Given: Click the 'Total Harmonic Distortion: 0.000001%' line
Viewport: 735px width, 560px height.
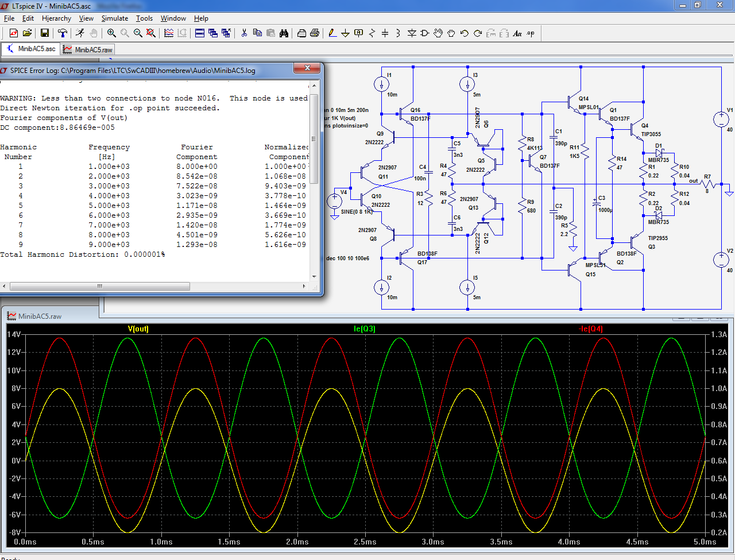Looking at the screenshot, I should [83, 254].
